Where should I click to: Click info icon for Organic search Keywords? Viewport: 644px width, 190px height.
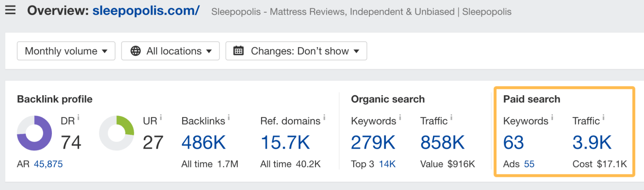400,117
